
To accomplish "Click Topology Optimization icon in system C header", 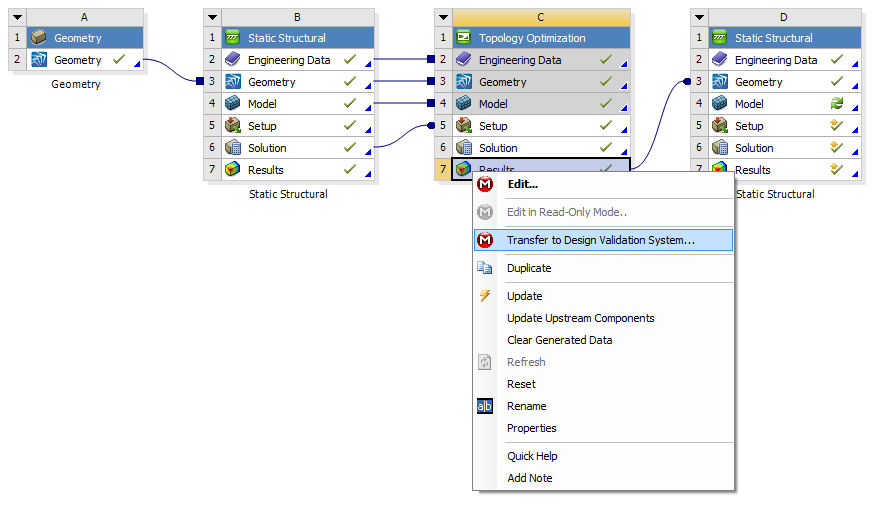I will point(464,37).
